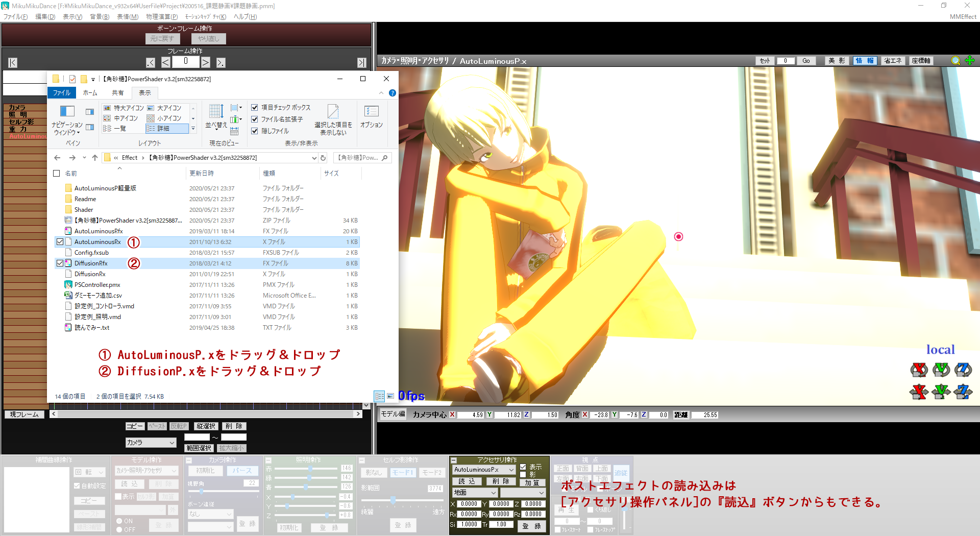Image resolution: width=980 pixels, height=536 pixels.
Task: Uncheck 表示 in the accessory operation panel
Action: (x=523, y=467)
